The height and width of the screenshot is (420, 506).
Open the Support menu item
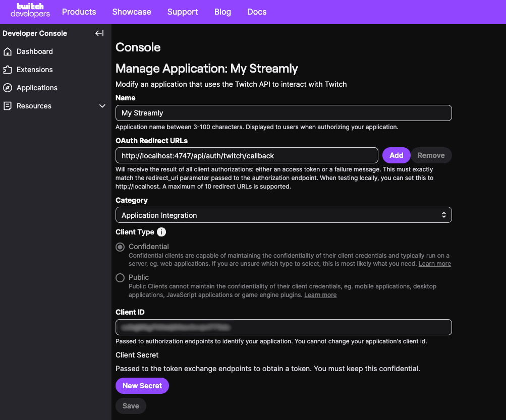pos(183,12)
